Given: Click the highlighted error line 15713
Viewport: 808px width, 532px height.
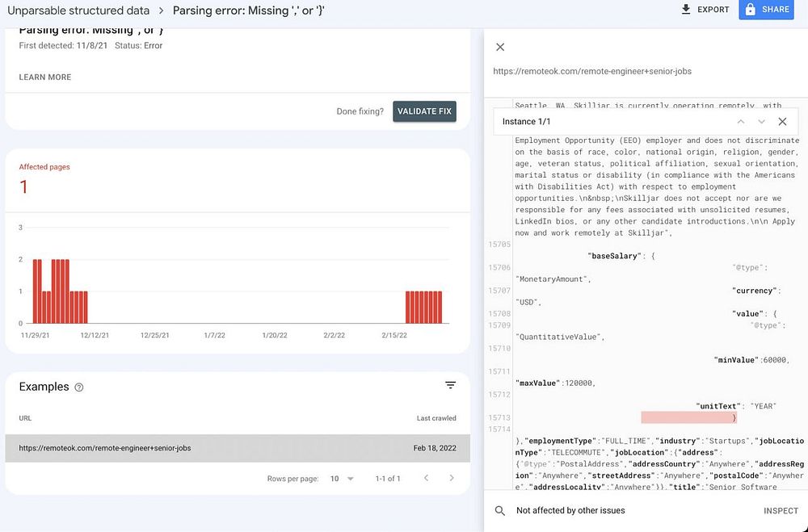Looking at the screenshot, I should pos(688,417).
